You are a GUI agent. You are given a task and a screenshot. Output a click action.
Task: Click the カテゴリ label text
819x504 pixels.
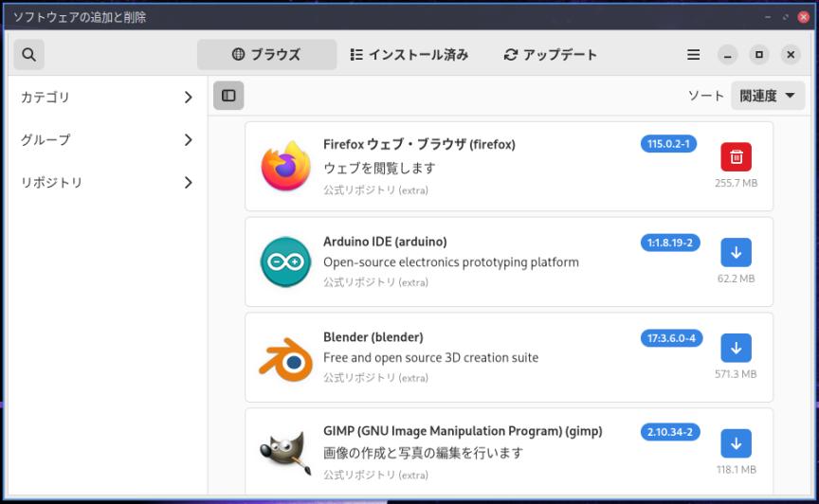(45, 98)
